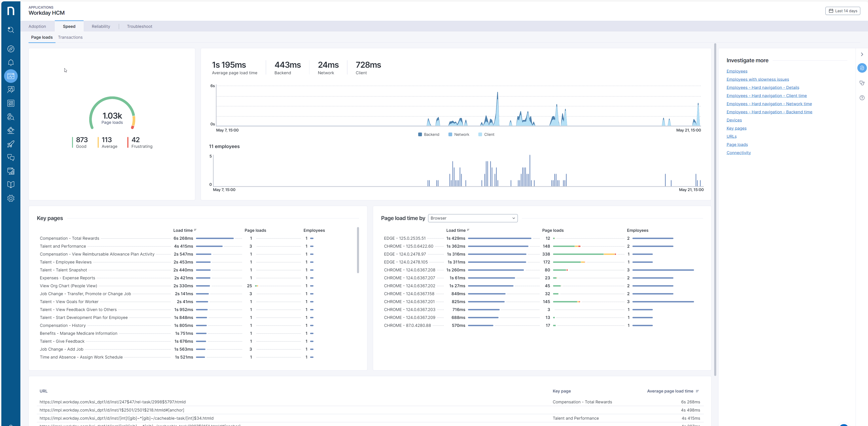The image size is (868, 426).
Task: Open the help question mark icon
Action: click(862, 98)
